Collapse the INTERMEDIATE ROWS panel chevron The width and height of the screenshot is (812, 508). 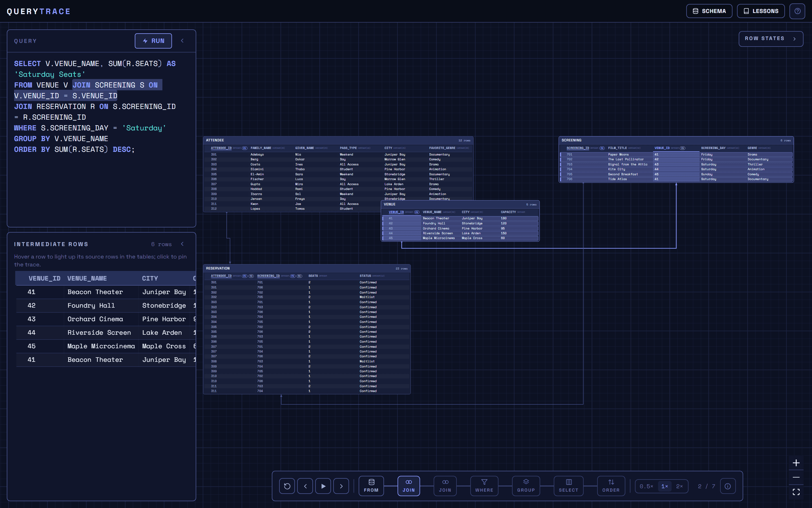pyautogui.click(x=182, y=244)
